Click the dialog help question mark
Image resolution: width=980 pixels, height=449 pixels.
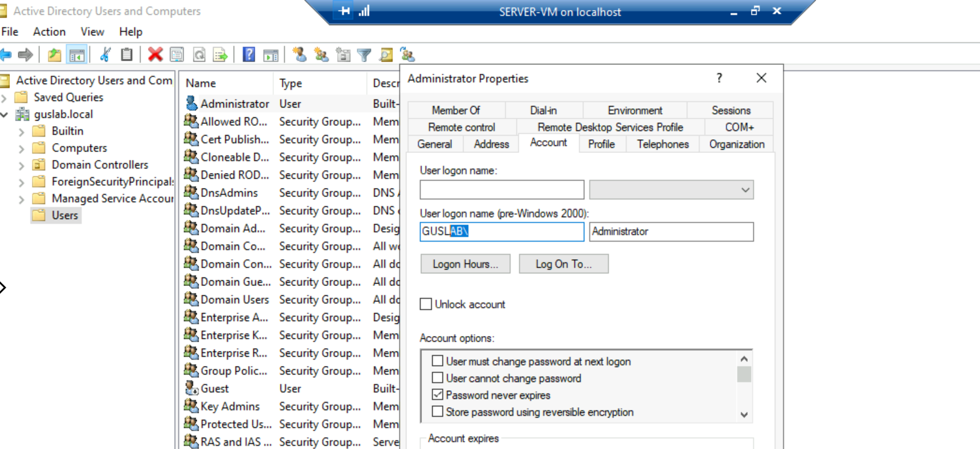click(719, 78)
